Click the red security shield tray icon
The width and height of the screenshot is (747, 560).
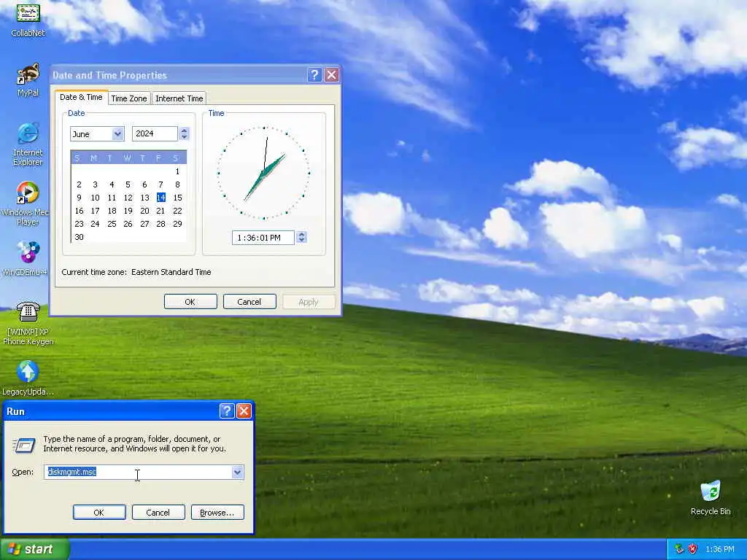click(x=693, y=549)
